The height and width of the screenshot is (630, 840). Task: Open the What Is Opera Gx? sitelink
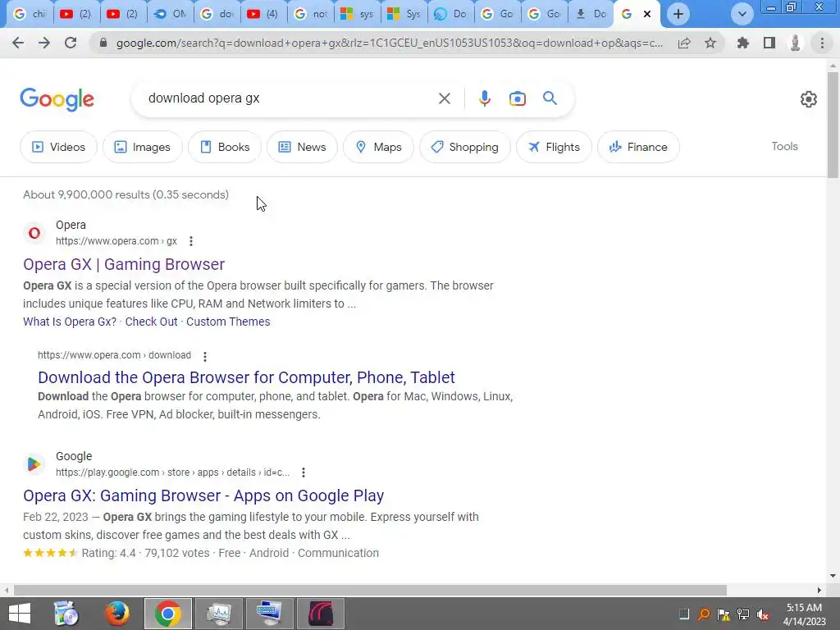(70, 322)
